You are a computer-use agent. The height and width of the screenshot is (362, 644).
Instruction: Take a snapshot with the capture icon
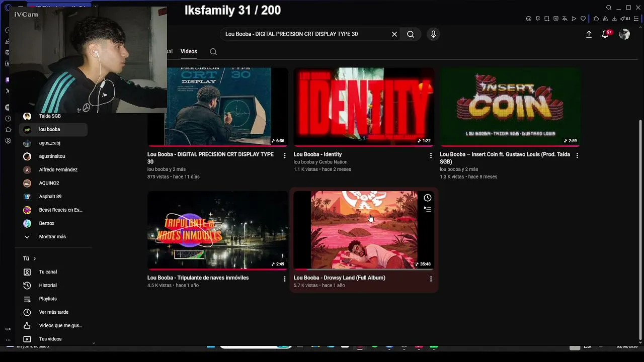click(547, 19)
